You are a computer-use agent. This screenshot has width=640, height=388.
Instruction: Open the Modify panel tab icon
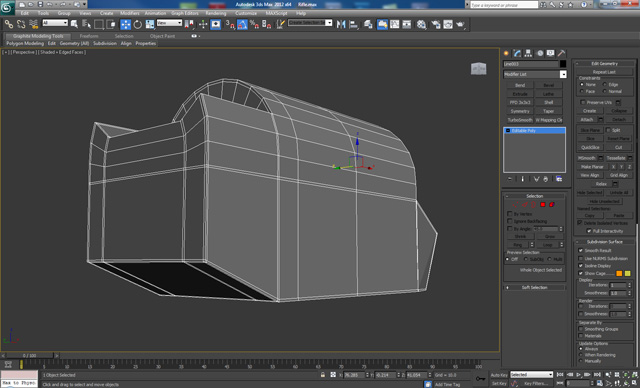517,53
